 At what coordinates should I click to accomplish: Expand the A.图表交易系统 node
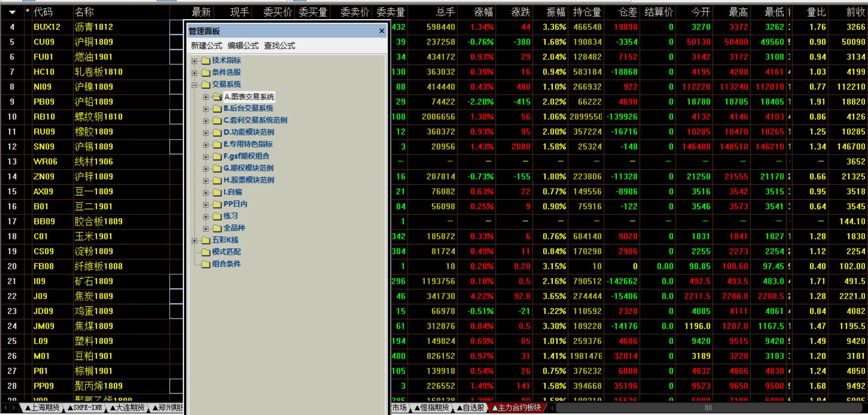[x=206, y=97]
